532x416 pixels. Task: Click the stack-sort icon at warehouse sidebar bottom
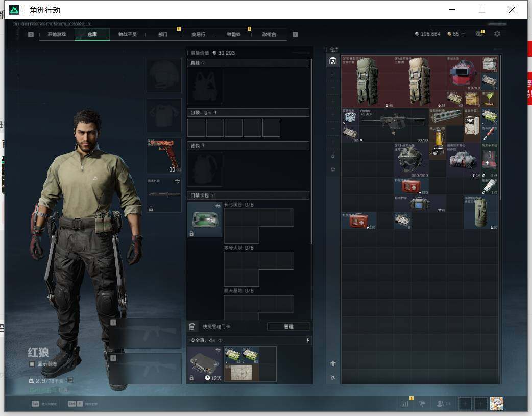(333, 364)
